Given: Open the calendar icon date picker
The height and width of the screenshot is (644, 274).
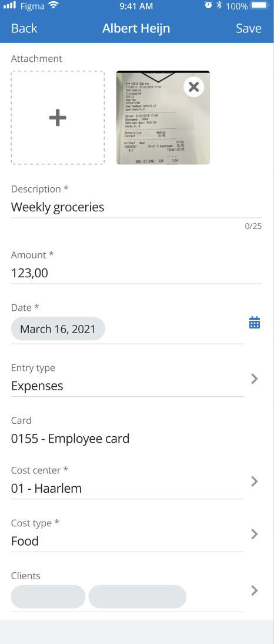Looking at the screenshot, I should coord(255,323).
